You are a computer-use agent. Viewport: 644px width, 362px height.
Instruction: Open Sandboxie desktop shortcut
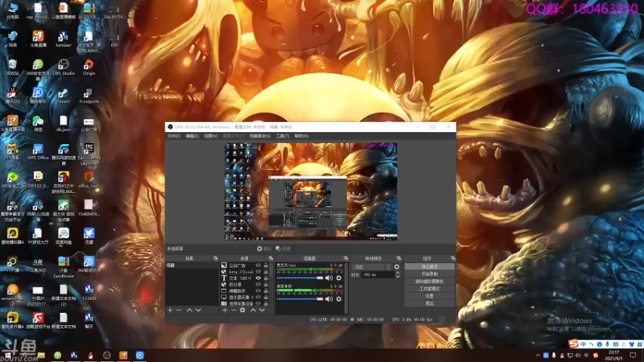coord(64,267)
